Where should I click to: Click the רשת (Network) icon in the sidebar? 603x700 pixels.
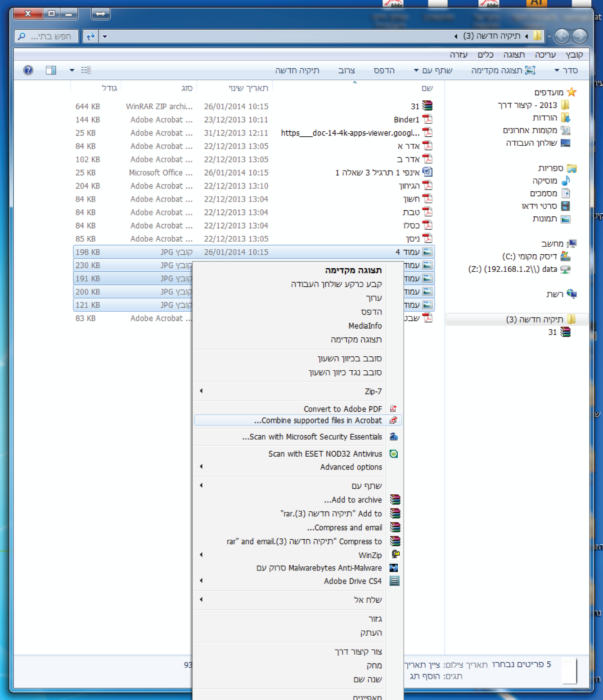[571, 294]
